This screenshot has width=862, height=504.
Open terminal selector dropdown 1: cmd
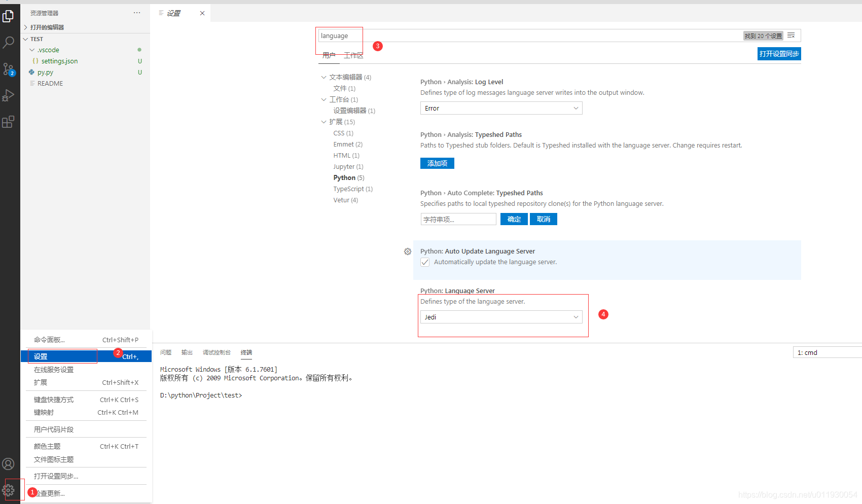[827, 352]
